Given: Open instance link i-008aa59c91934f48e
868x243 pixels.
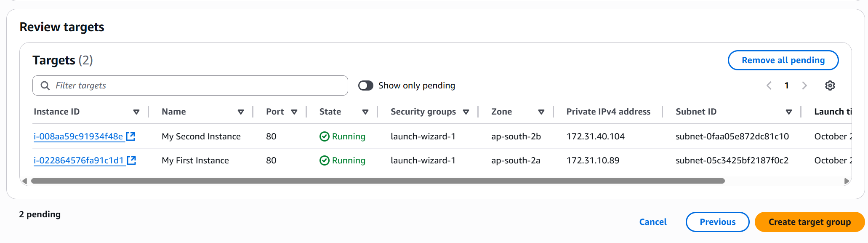Looking at the screenshot, I should click(x=78, y=136).
